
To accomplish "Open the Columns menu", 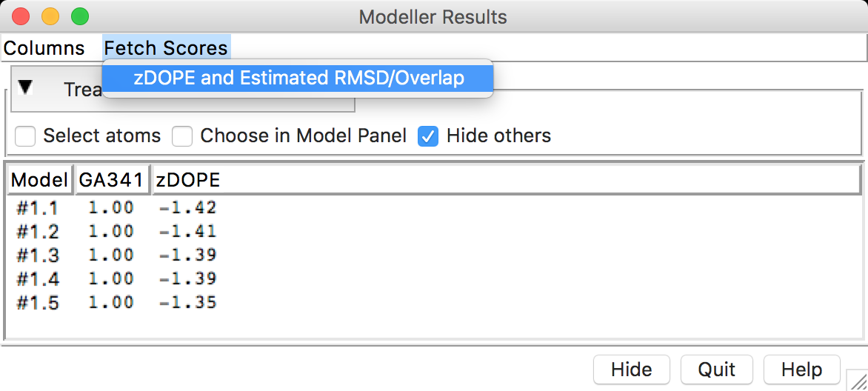I will pyautogui.click(x=44, y=48).
